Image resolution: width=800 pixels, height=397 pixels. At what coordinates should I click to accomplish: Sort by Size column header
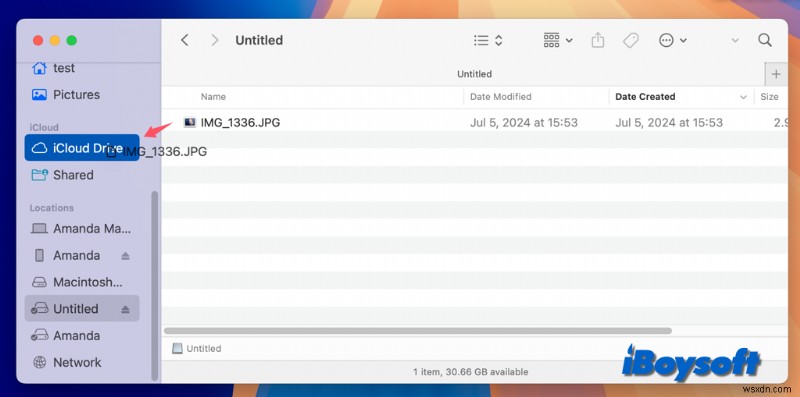click(x=769, y=96)
